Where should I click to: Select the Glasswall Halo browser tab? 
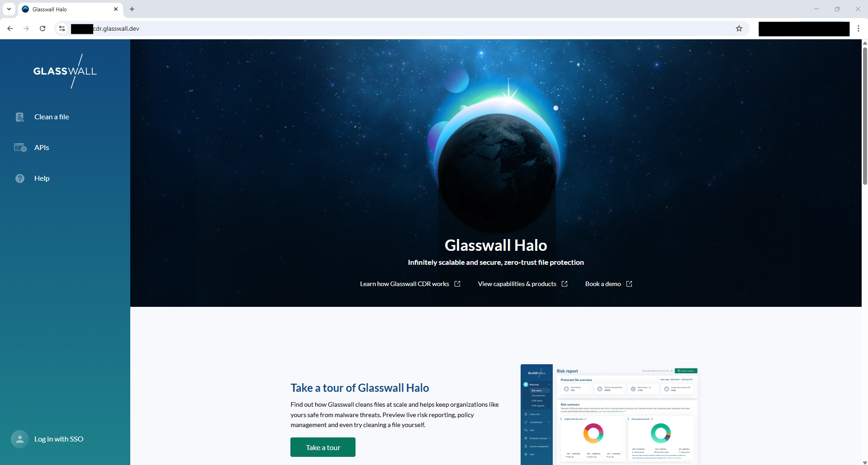pos(68,9)
